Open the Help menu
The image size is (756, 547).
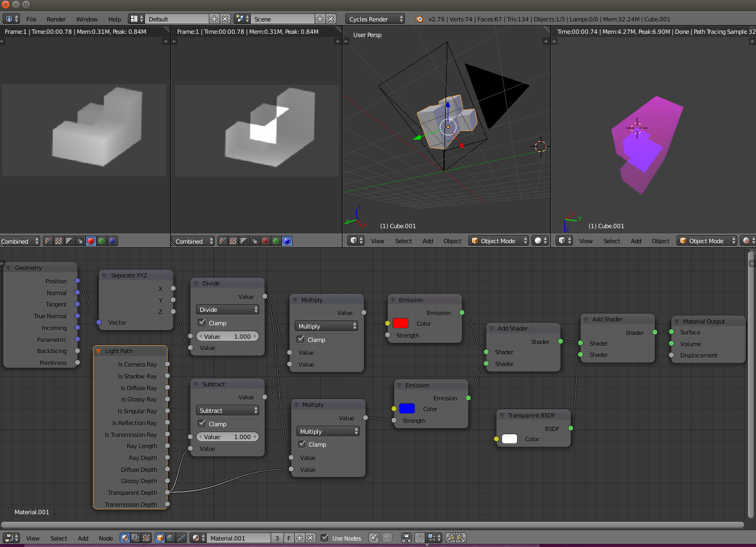tap(114, 19)
